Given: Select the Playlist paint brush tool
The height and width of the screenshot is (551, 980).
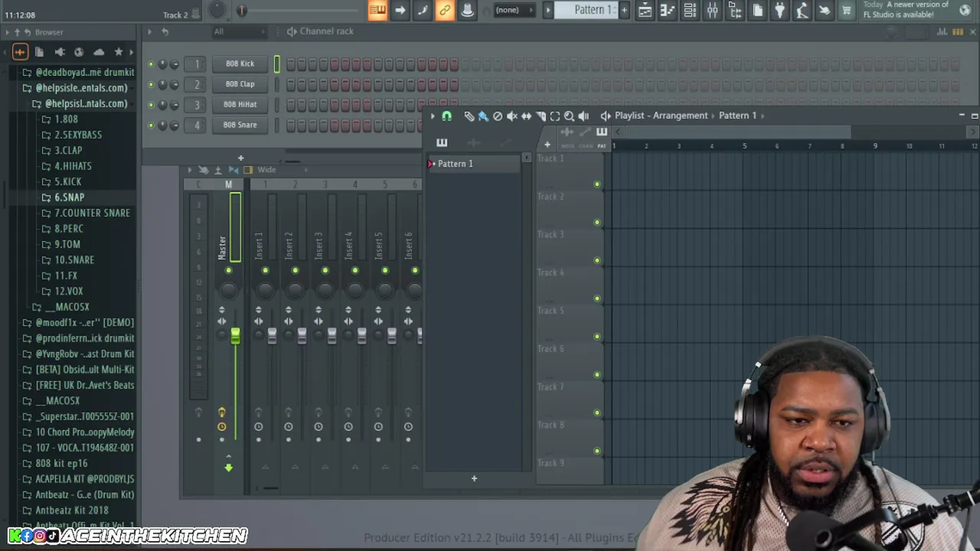Looking at the screenshot, I should 483,116.
